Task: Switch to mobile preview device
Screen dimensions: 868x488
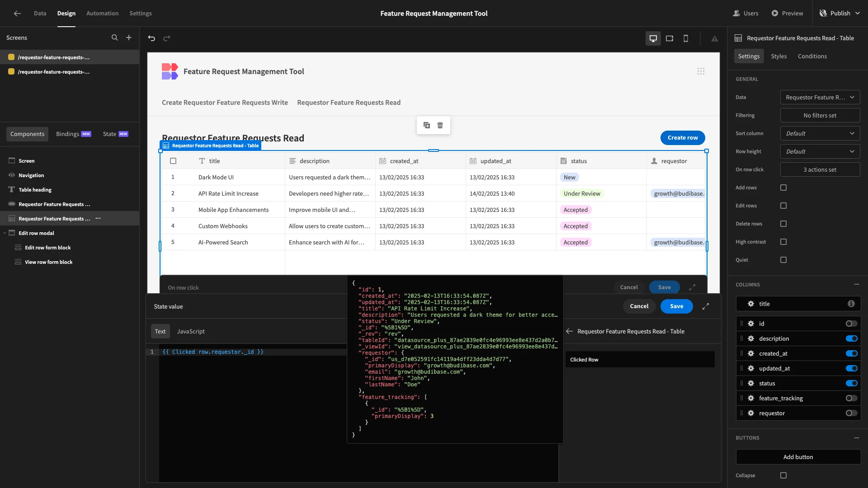Action: point(686,38)
